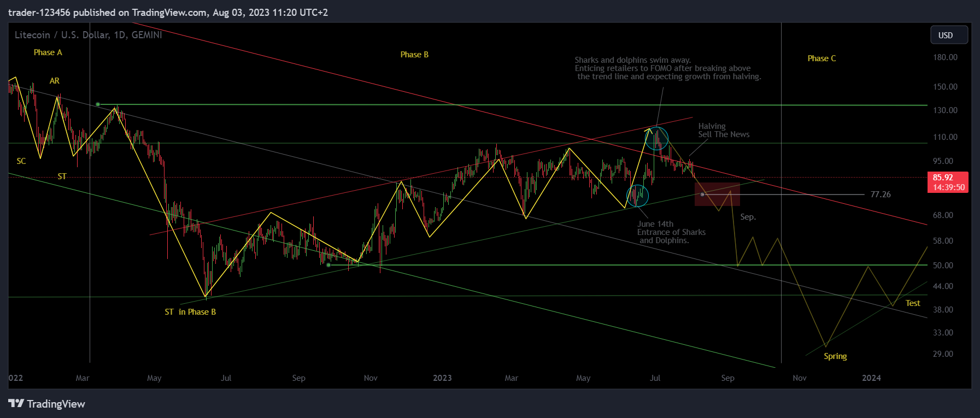Click the Nov 2023 time axis label

coord(800,378)
